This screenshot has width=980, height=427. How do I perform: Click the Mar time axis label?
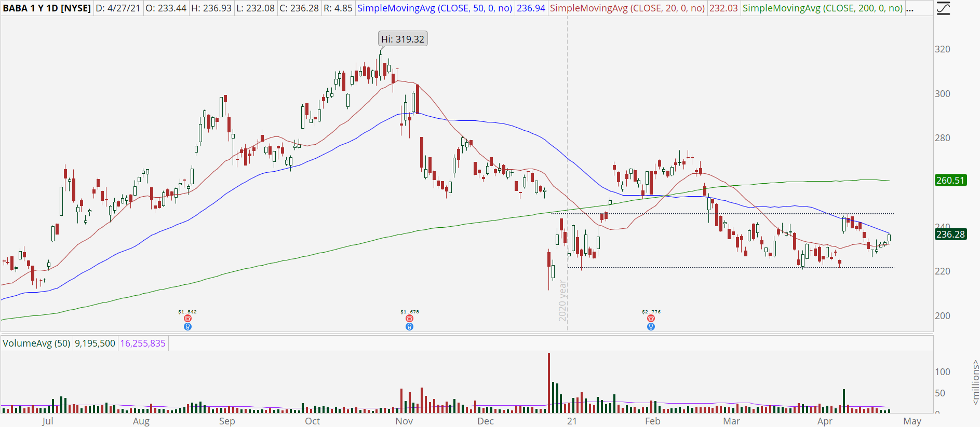pyautogui.click(x=732, y=421)
